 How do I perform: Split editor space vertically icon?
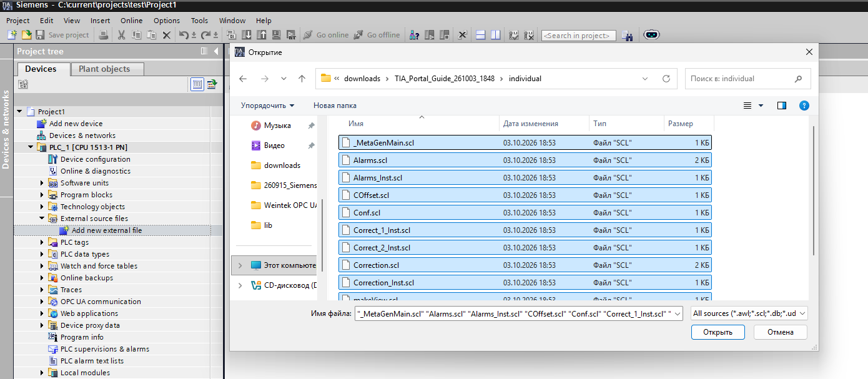[495, 35]
